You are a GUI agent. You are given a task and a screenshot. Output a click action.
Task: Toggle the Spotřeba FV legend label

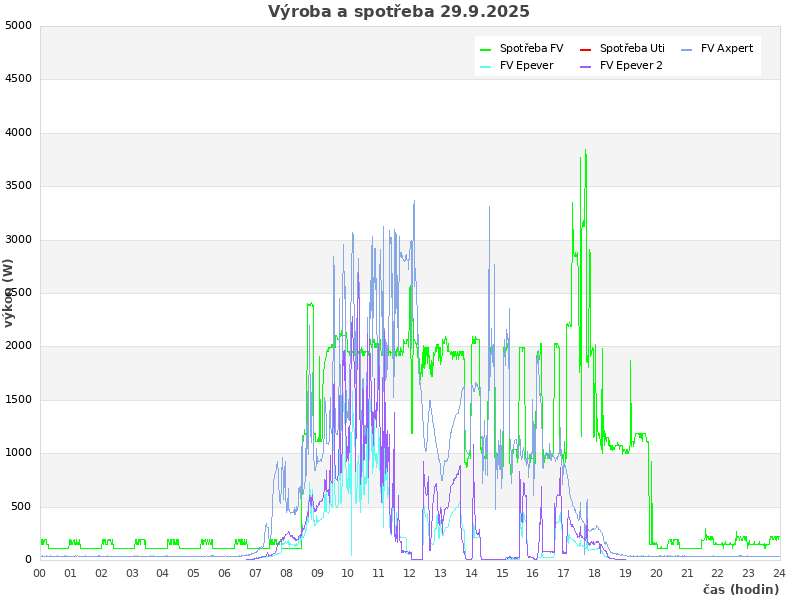531,48
